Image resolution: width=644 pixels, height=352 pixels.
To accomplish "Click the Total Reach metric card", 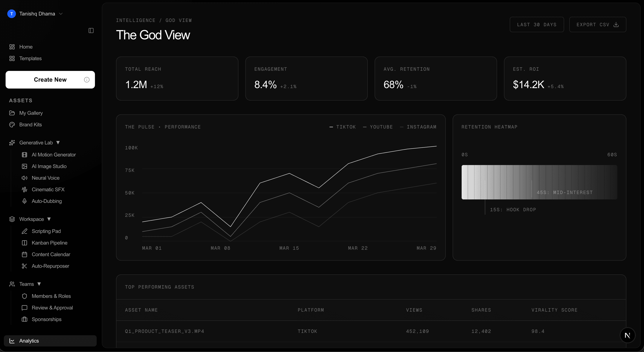I will click(177, 79).
